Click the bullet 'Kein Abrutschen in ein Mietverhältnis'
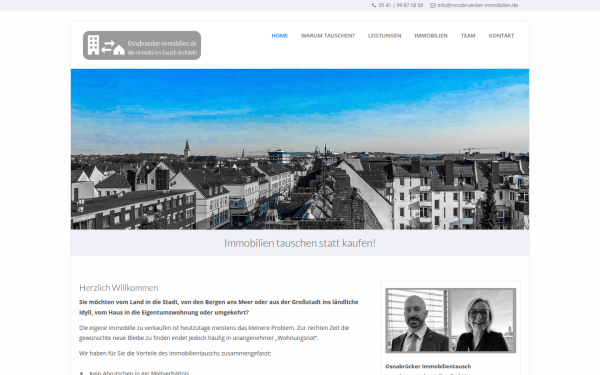This screenshot has height=375, width=600. point(139,373)
